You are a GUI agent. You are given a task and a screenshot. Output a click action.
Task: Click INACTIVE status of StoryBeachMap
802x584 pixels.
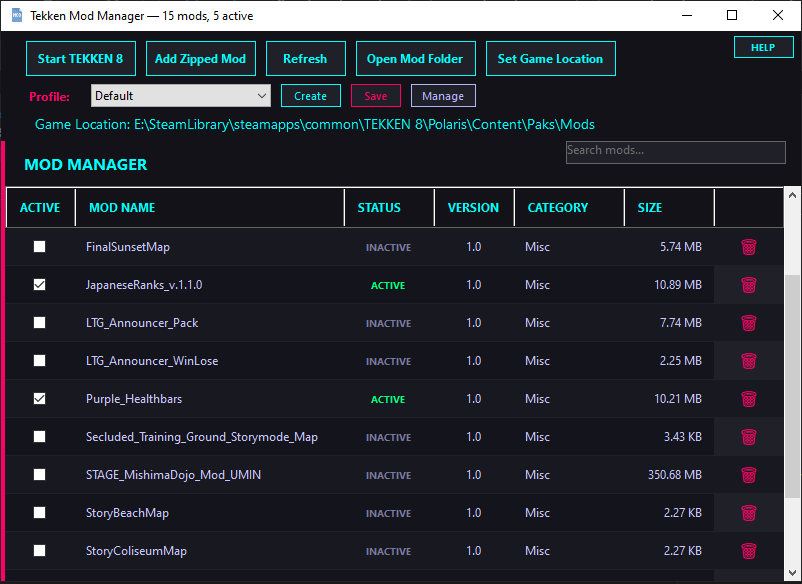(388, 513)
